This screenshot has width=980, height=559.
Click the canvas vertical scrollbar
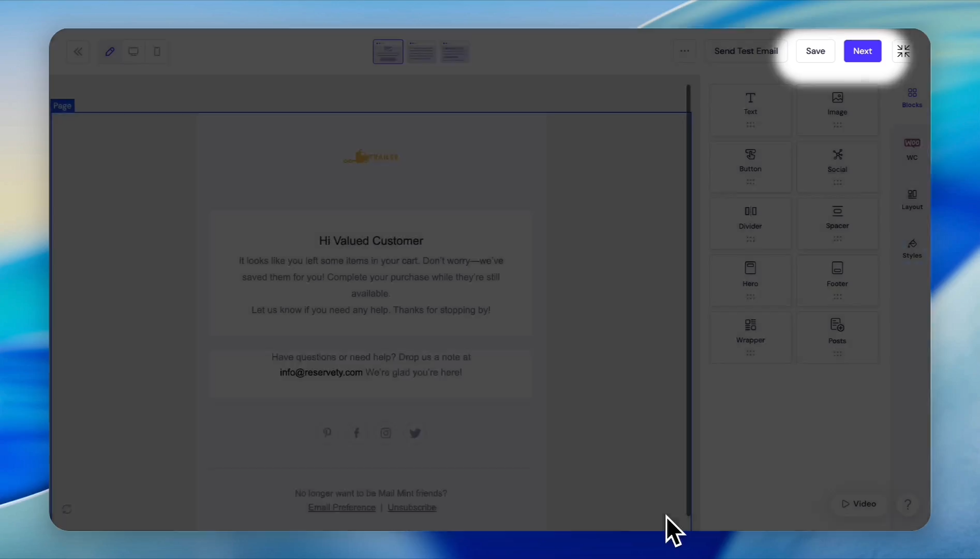[x=688, y=300]
